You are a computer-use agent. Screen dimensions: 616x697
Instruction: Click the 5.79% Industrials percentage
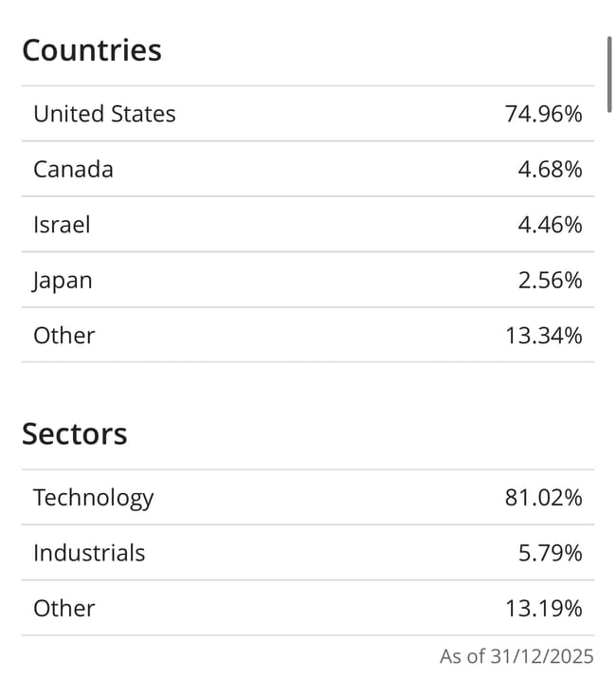[550, 553]
